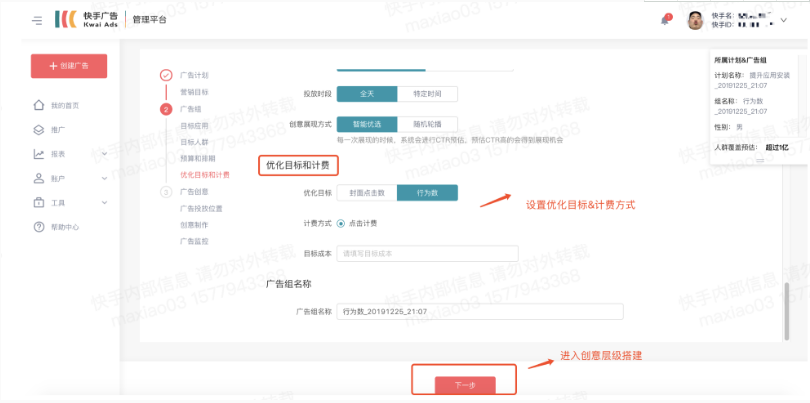The image size is (810, 403).
Task: Open the 工具 toolbox icon
Action: coord(39,203)
